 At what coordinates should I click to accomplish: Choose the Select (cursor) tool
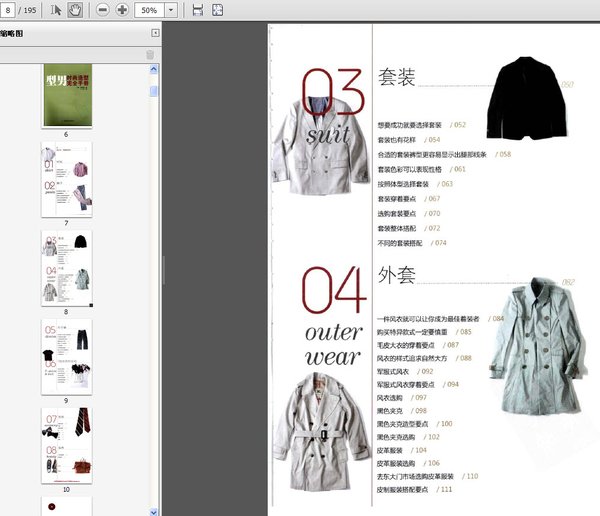56,10
